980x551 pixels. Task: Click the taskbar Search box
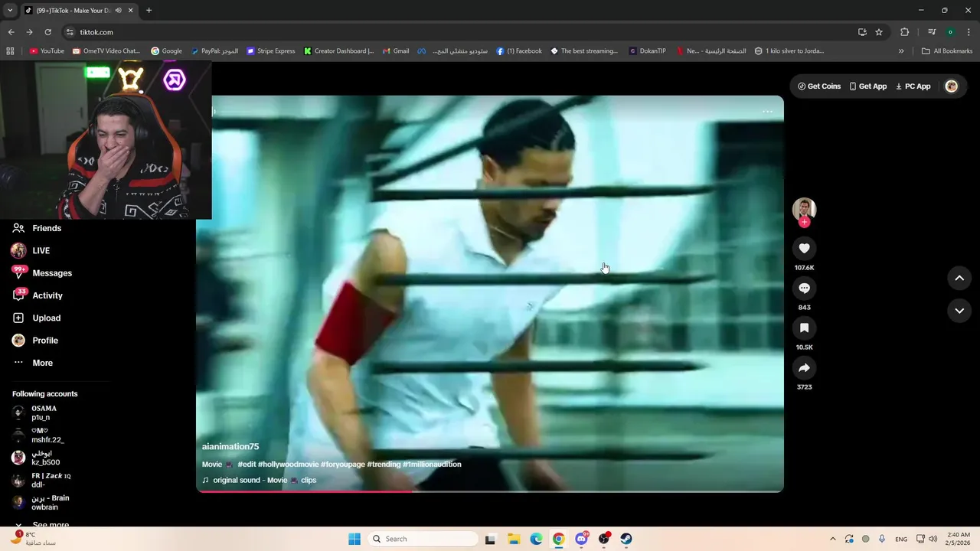pos(422,539)
